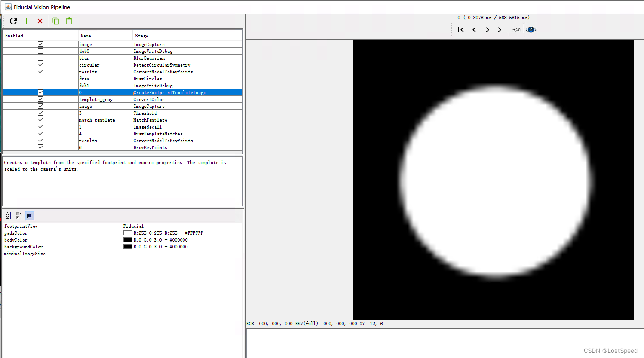
Task: Uncheck the Threshold stage checkbox
Action: coord(40,113)
